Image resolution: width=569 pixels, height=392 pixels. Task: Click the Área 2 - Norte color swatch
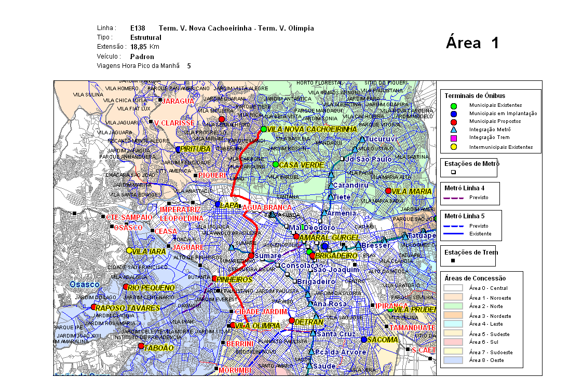[x=453, y=306]
